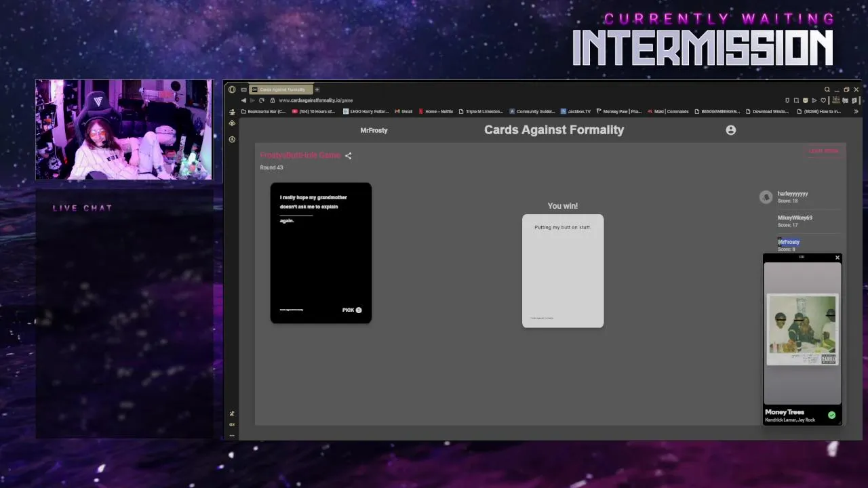Go back with the browser back arrow
This screenshot has height=488, width=868.
[x=243, y=100]
